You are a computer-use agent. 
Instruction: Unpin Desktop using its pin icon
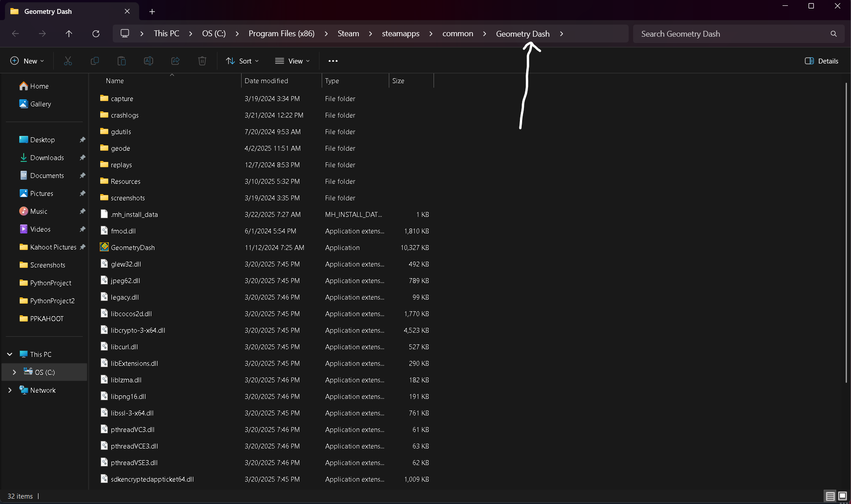point(82,140)
